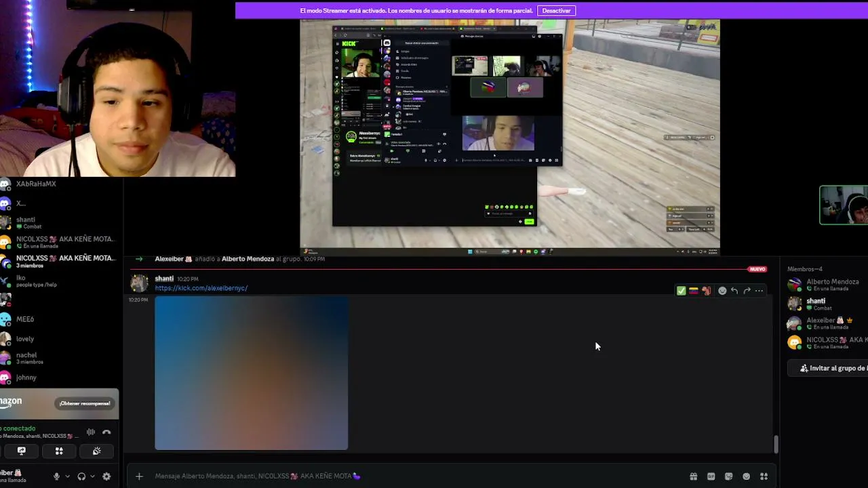Open the gift icon in message bar
The image size is (868, 488).
693,476
